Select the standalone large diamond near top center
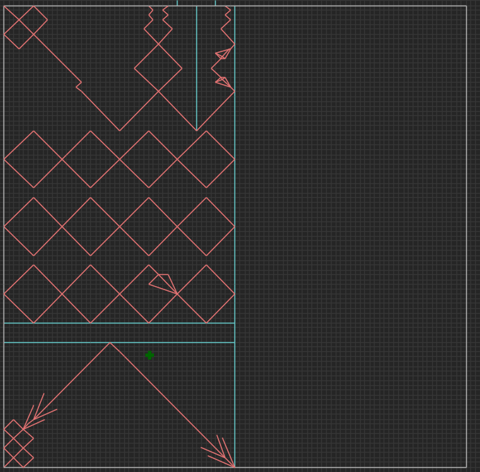Viewport: 480px width, 472px height. (x=158, y=68)
